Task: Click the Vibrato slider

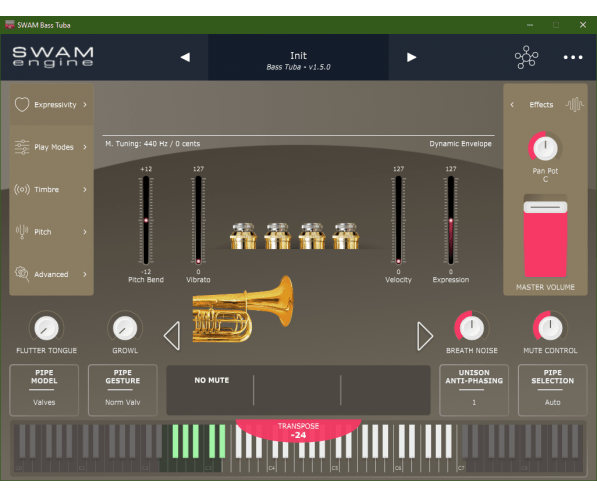Action: 198,220
